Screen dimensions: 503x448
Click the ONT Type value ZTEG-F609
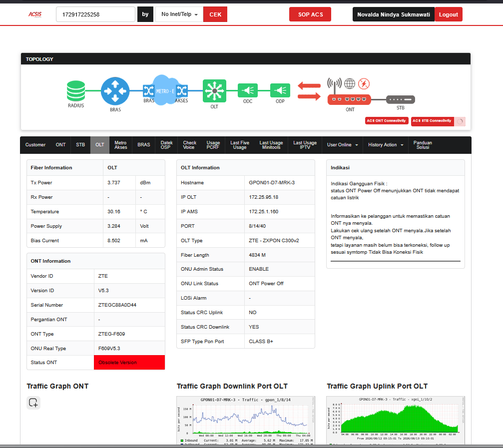(111, 334)
